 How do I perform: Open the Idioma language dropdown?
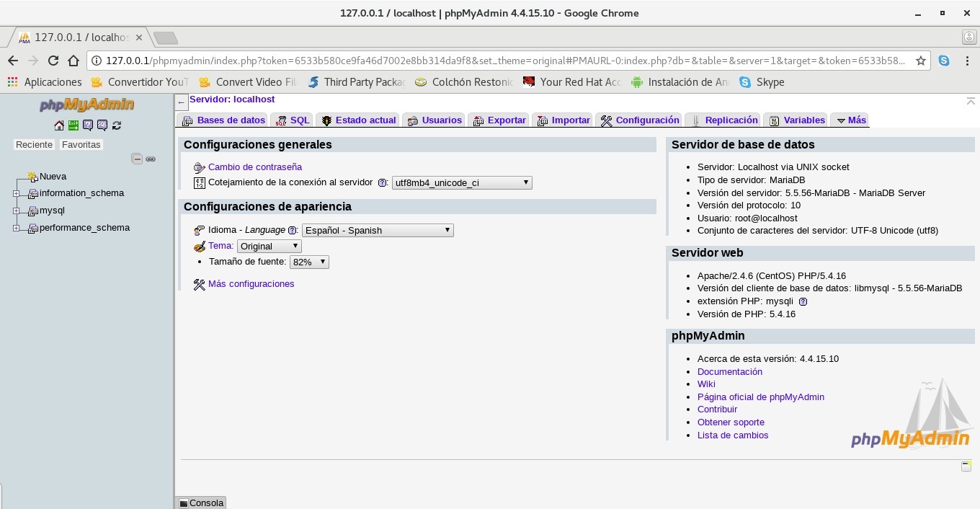tap(378, 231)
